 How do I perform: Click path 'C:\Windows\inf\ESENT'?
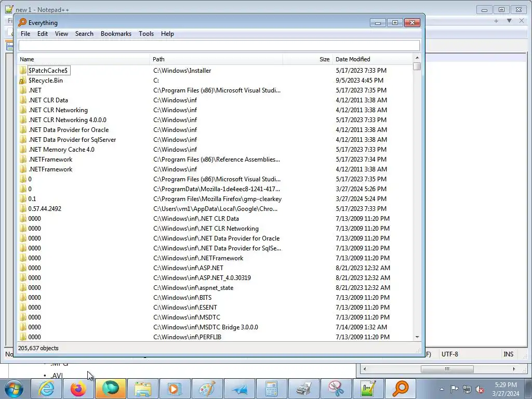[x=185, y=308]
